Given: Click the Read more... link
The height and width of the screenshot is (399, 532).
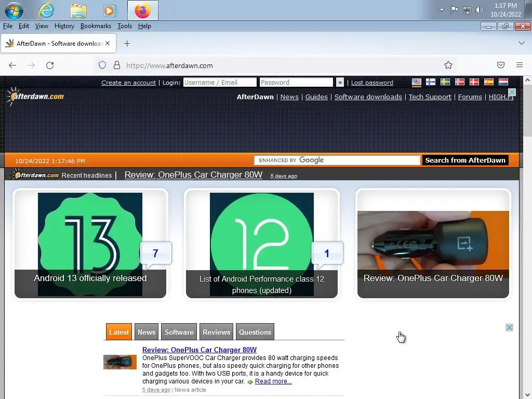Looking at the screenshot, I should pos(273,381).
